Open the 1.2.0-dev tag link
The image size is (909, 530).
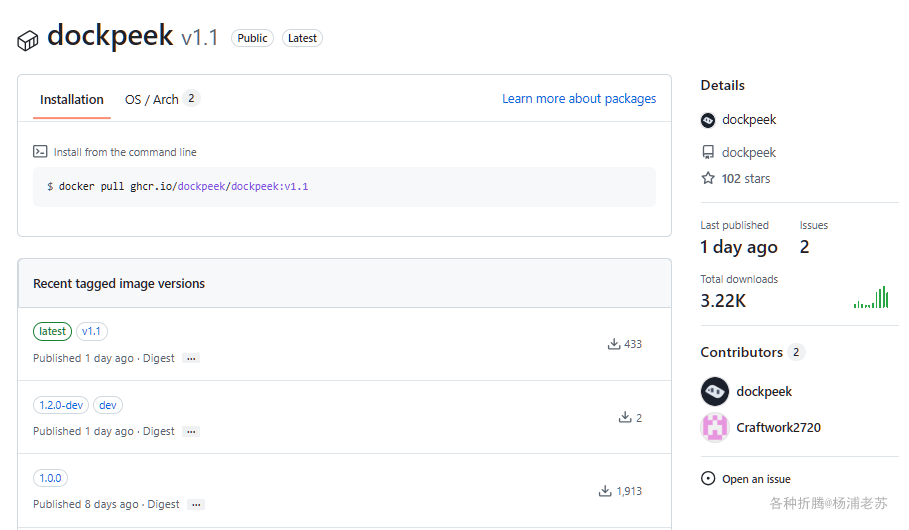pyautogui.click(x=61, y=405)
